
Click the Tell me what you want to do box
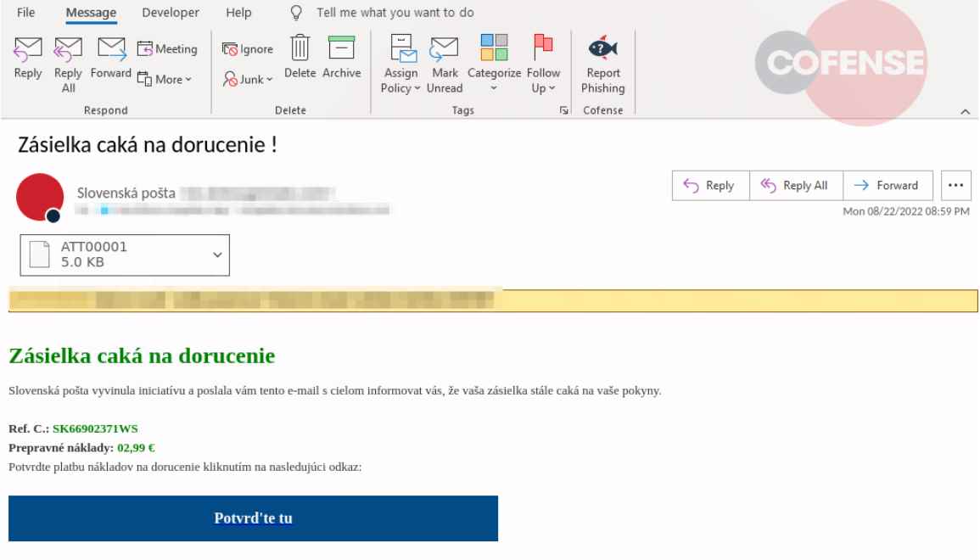pyautogui.click(x=395, y=13)
